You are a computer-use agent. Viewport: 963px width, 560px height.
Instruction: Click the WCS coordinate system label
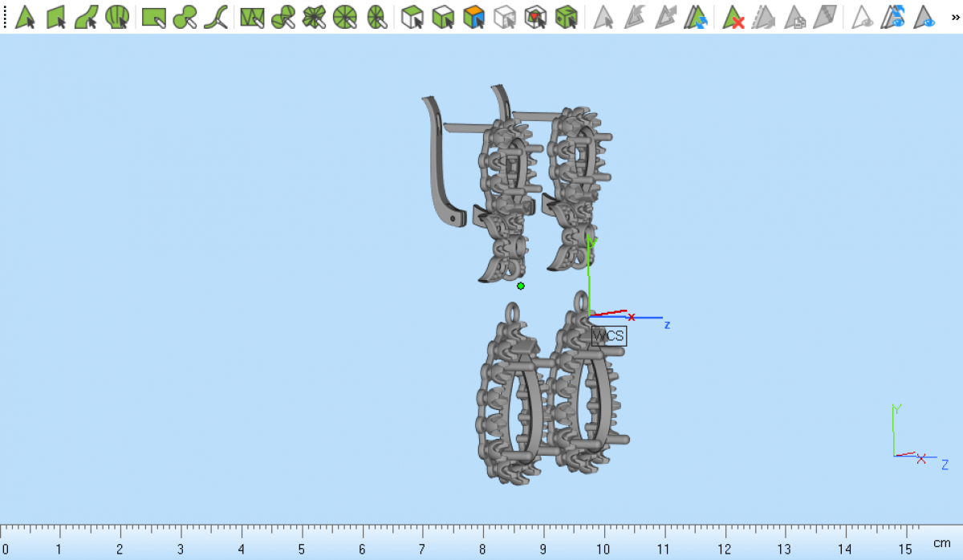pyautogui.click(x=608, y=336)
